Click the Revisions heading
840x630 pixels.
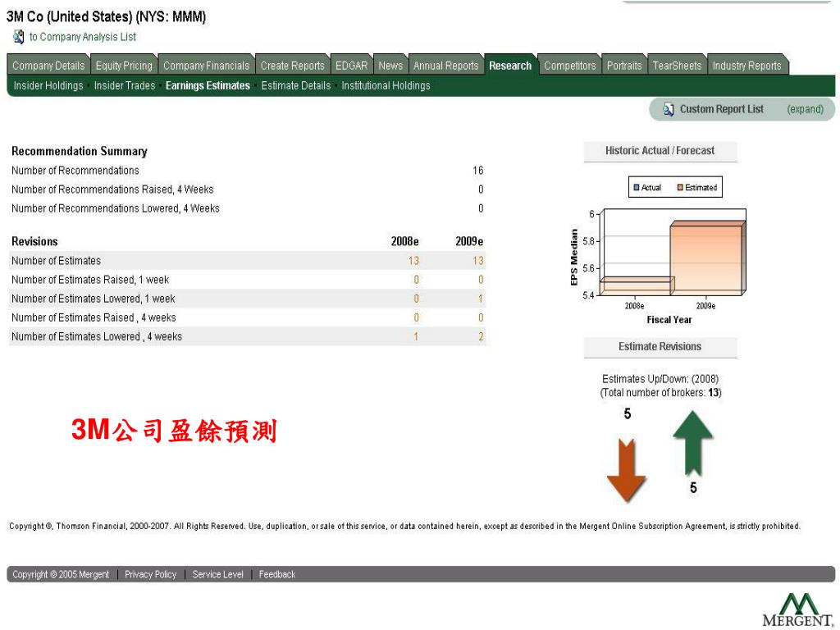click(x=34, y=242)
